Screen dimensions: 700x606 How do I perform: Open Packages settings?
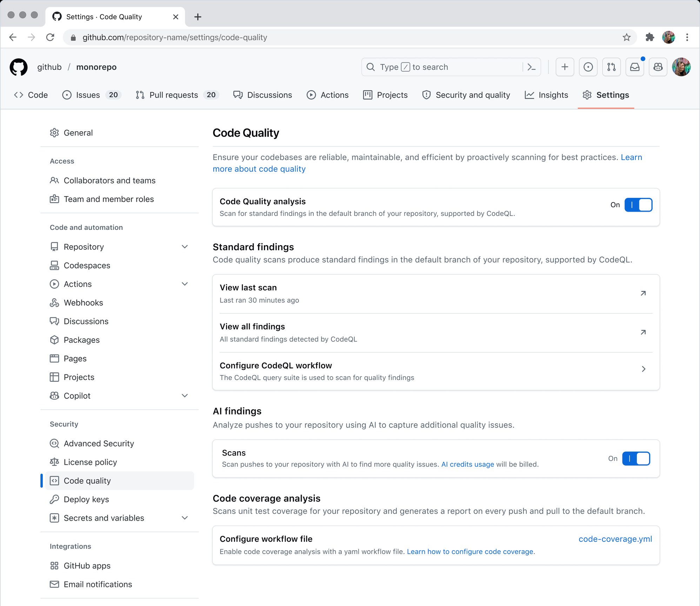[120, 340]
